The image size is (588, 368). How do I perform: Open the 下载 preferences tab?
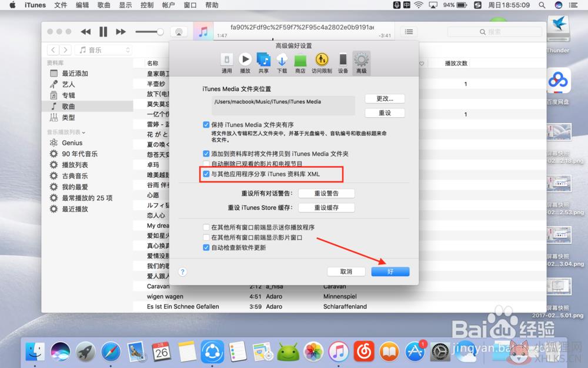(282, 63)
